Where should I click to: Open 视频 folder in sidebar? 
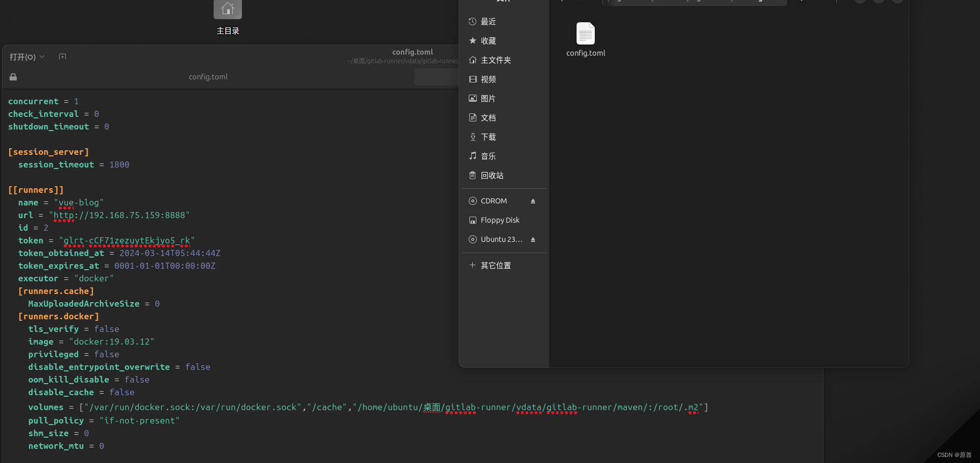(x=504, y=79)
